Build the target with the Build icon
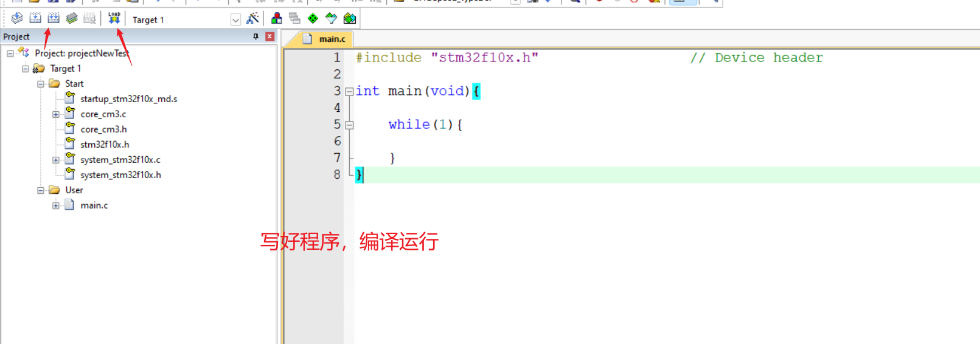This screenshot has width=980, height=344. coord(35,18)
